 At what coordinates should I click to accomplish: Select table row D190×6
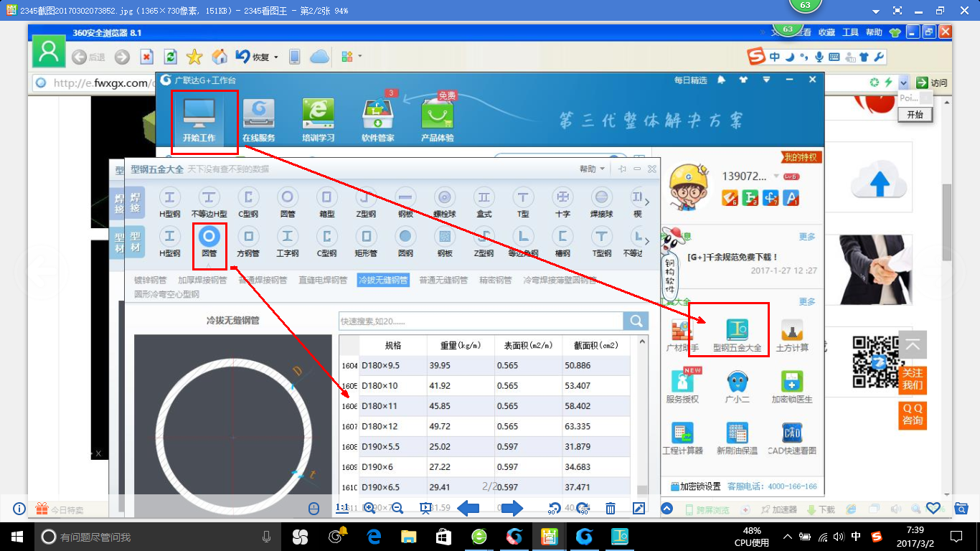point(485,467)
